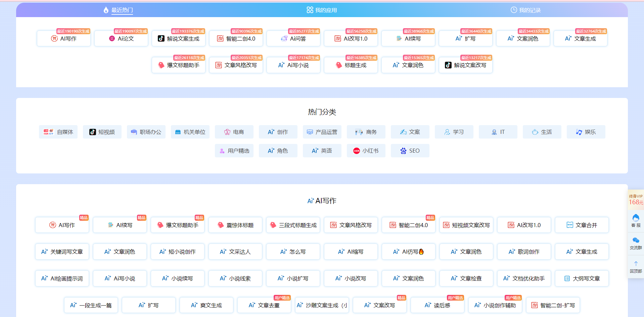644x317 pixels.
Task: Launch the 小说创作辅助 user-picked tool
Action: [x=495, y=305]
